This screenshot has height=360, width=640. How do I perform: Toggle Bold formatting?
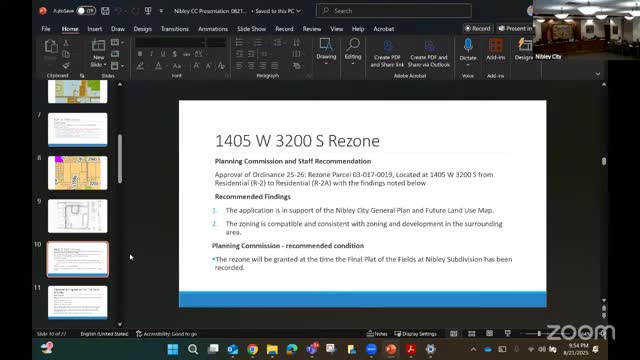point(140,54)
